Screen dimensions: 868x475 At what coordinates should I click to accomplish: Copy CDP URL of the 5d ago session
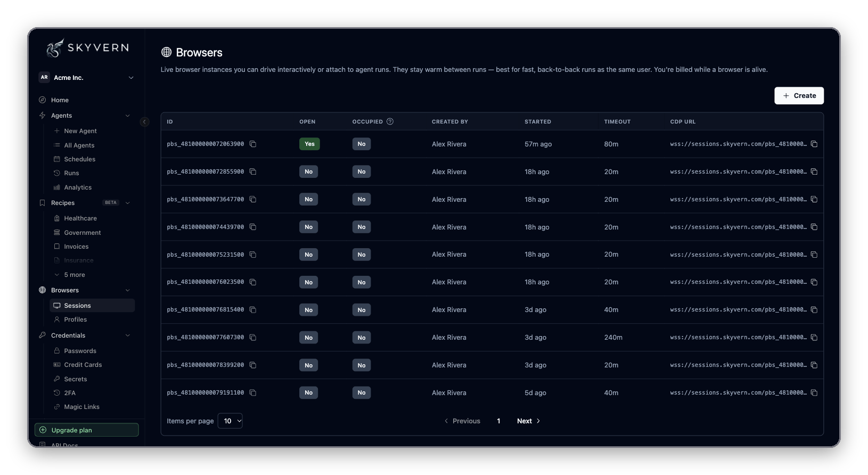(814, 393)
